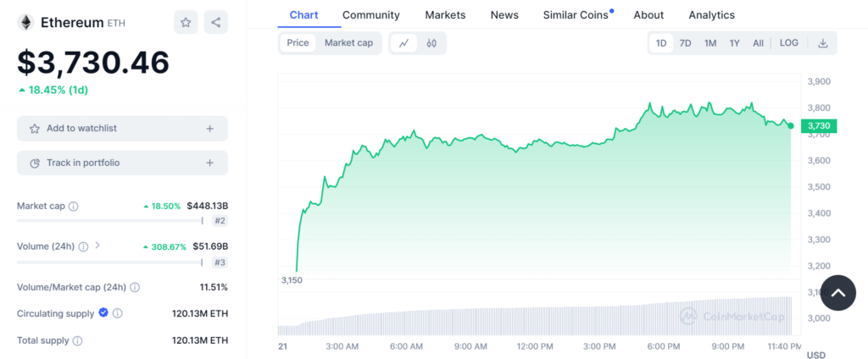The width and height of the screenshot is (868, 359).
Task: Open the Markets tab
Action: pos(445,15)
